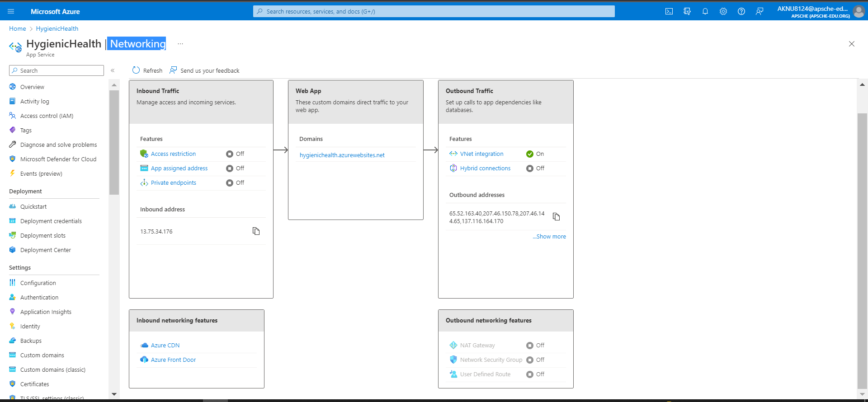The height and width of the screenshot is (402, 868).
Task: Open Directories and subscriptions filter icon
Action: tap(687, 11)
